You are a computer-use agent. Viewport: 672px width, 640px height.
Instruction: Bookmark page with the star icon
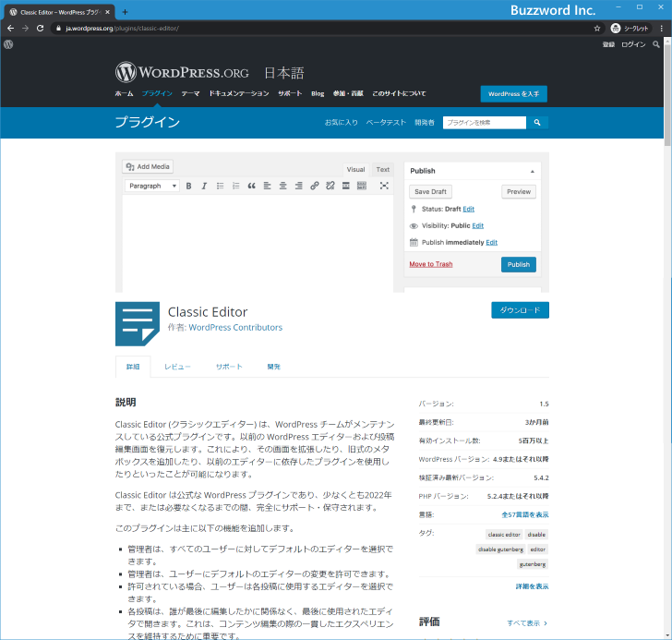point(597,29)
